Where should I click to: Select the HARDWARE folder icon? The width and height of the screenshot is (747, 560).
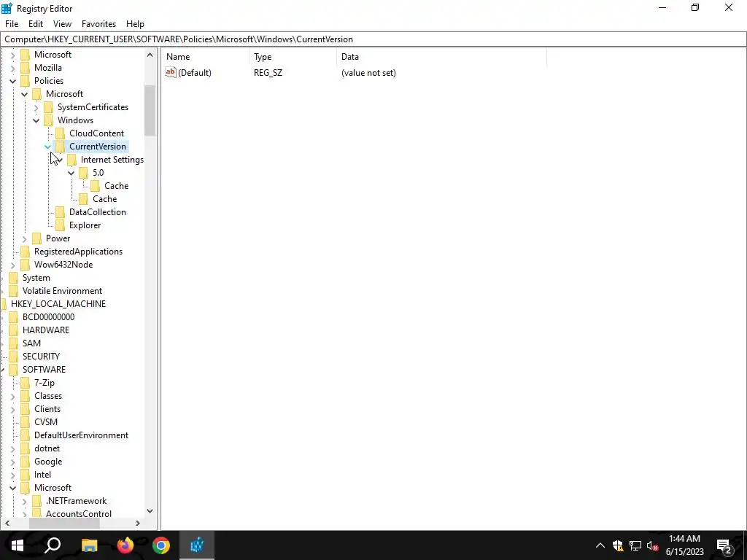point(13,330)
